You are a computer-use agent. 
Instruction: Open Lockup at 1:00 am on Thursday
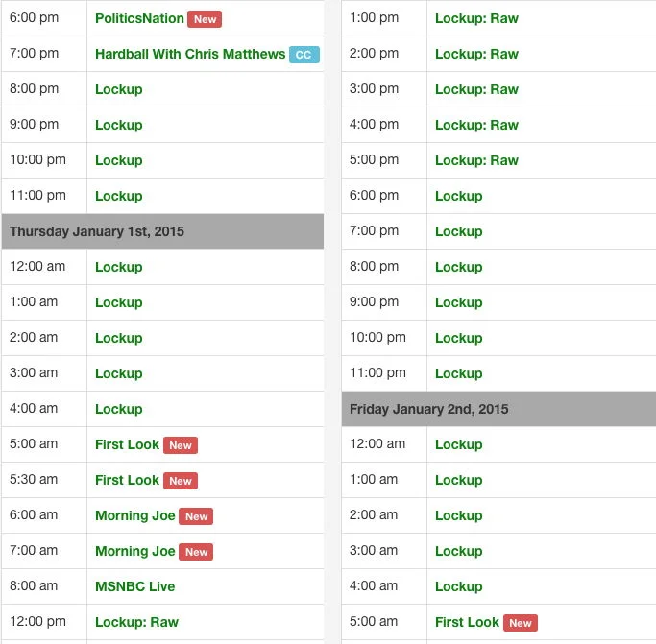(119, 302)
